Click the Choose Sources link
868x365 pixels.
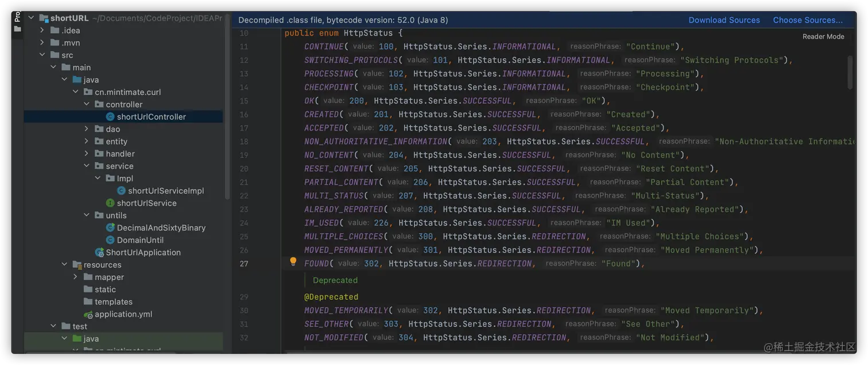pyautogui.click(x=807, y=20)
